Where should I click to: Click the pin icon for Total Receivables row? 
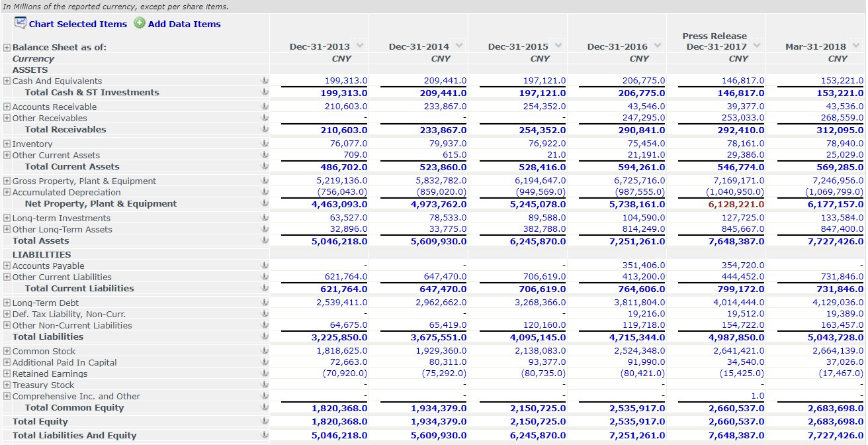(x=265, y=129)
